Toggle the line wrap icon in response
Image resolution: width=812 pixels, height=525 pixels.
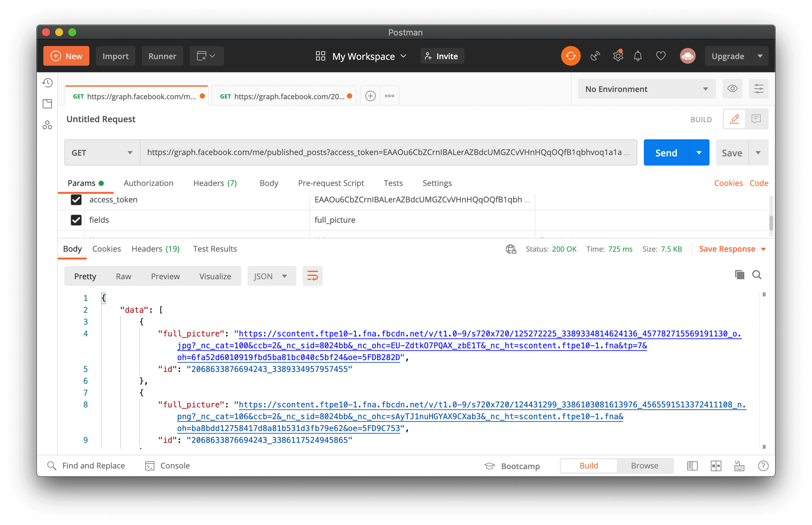(313, 276)
